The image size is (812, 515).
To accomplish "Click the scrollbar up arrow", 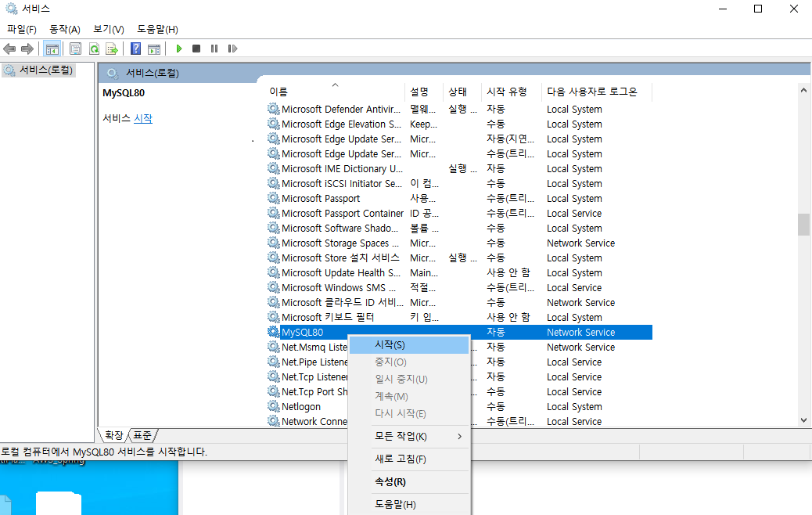I will pos(803,90).
